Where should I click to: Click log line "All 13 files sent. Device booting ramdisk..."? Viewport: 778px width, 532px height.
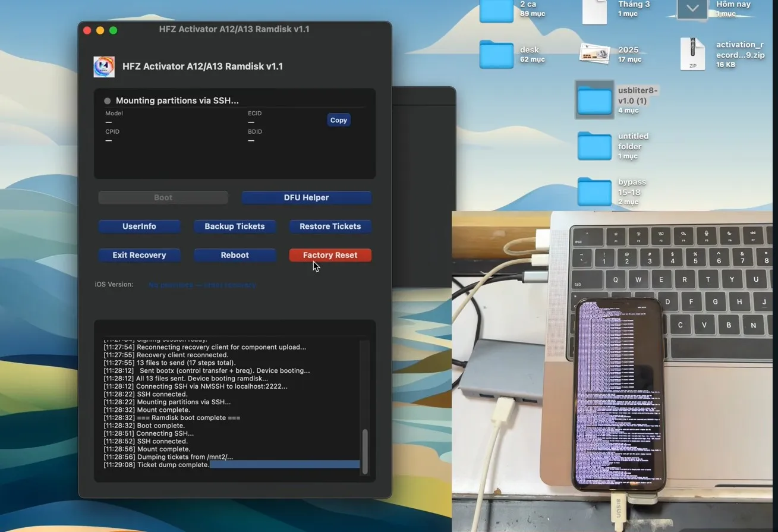click(185, 379)
